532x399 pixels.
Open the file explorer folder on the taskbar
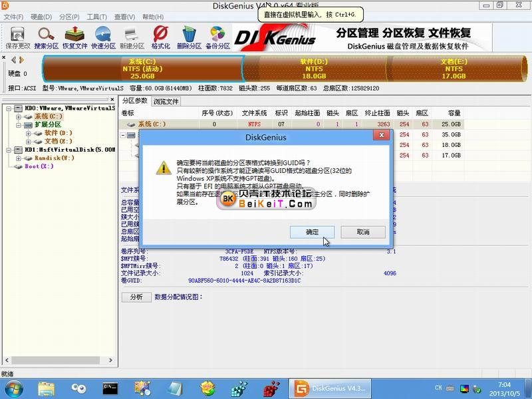[46, 389]
